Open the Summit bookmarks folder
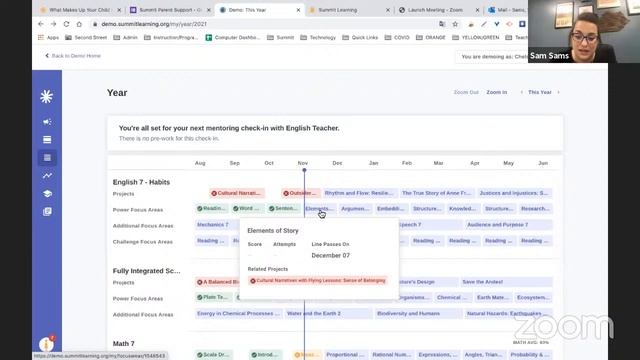 [280, 38]
